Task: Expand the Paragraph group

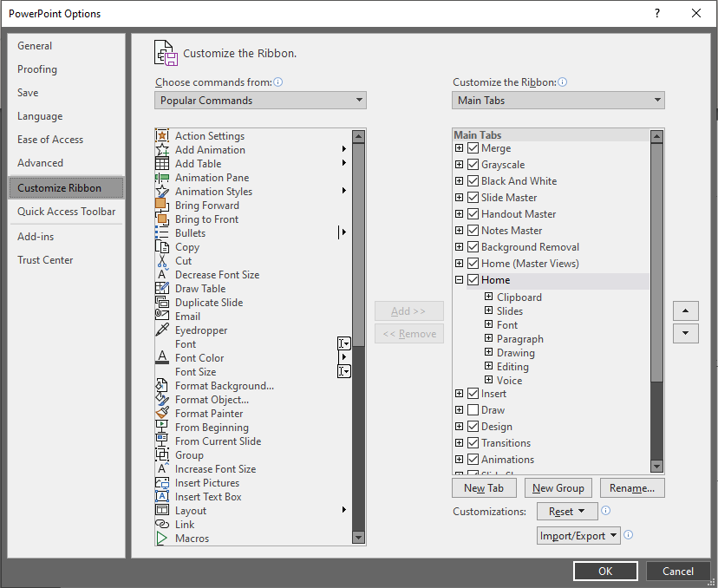Action: [x=488, y=338]
